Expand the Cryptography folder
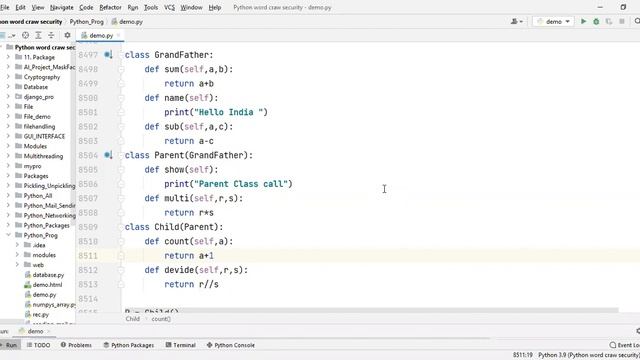Image resolution: width=640 pixels, height=360 pixels. click(x=8, y=77)
